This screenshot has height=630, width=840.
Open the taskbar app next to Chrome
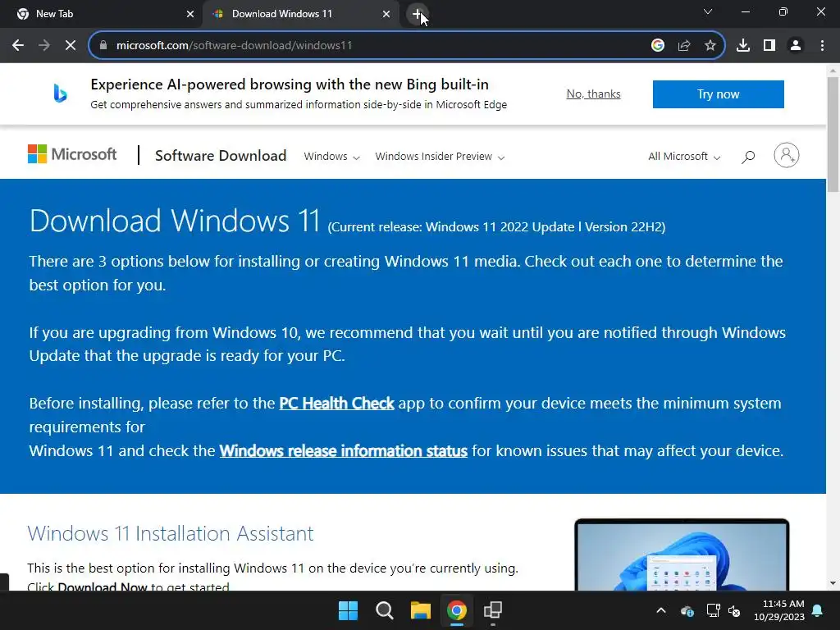493,610
